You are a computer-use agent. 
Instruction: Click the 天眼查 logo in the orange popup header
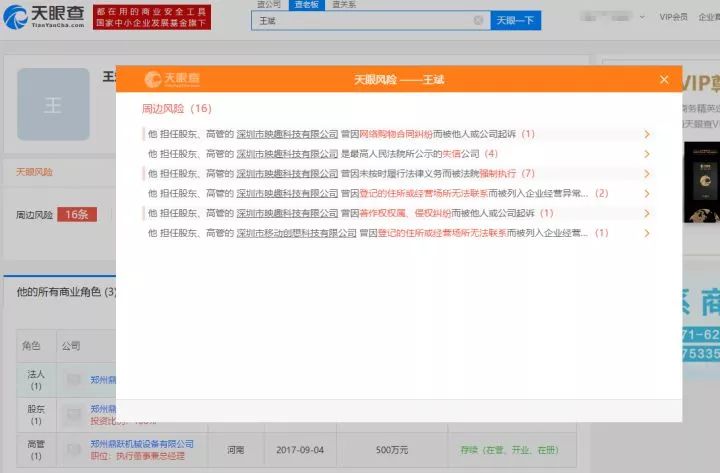(x=172, y=79)
